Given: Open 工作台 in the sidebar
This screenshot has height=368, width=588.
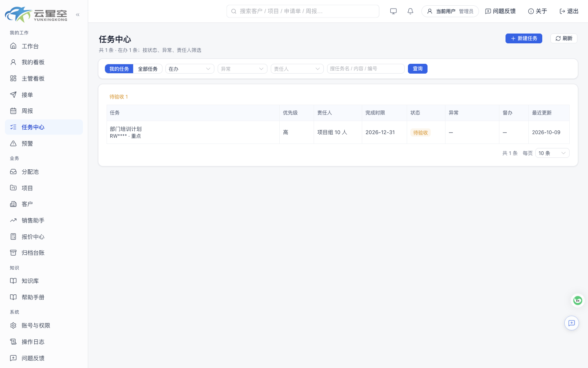Looking at the screenshot, I should (x=44, y=46).
